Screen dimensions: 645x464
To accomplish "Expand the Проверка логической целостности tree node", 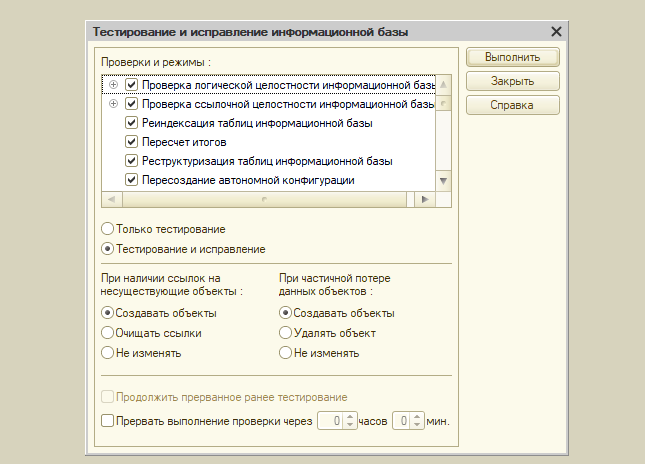I will pyautogui.click(x=113, y=85).
